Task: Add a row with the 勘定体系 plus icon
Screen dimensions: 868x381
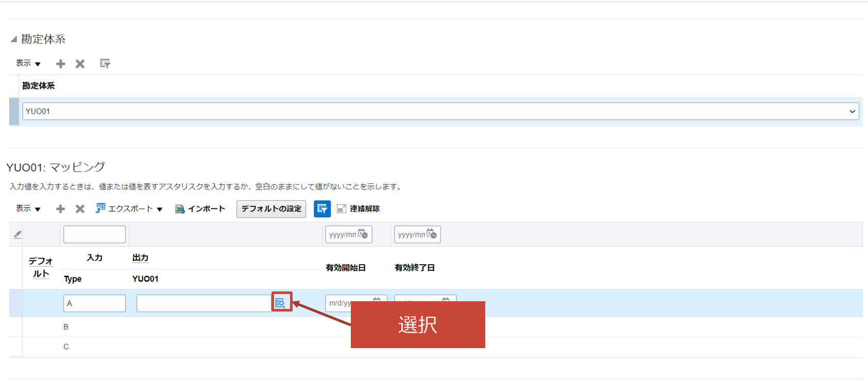Action: click(61, 64)
